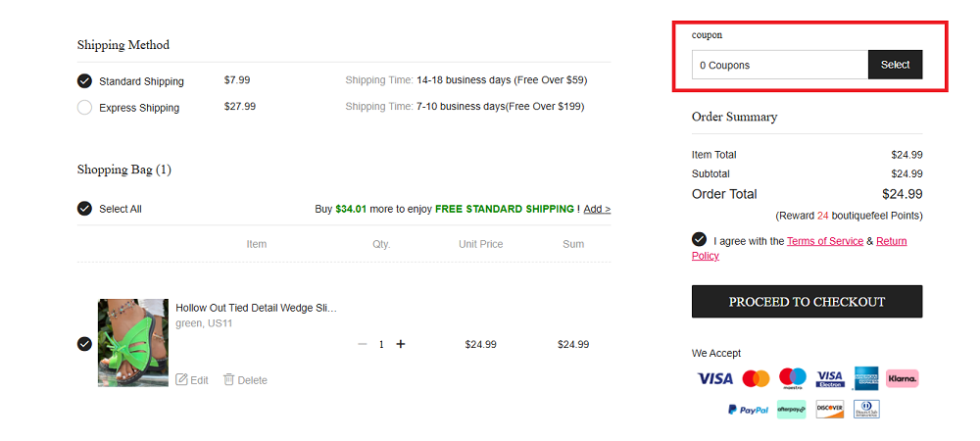Click the Delete trash icon
This screenshot has height=441, width=980.
(x=228, y=380)
